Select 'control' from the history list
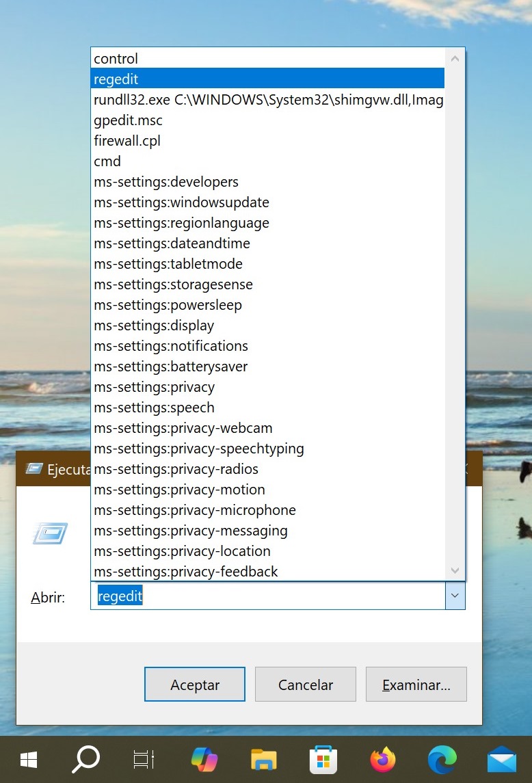The image size is (532, 783). pos(268,58)
